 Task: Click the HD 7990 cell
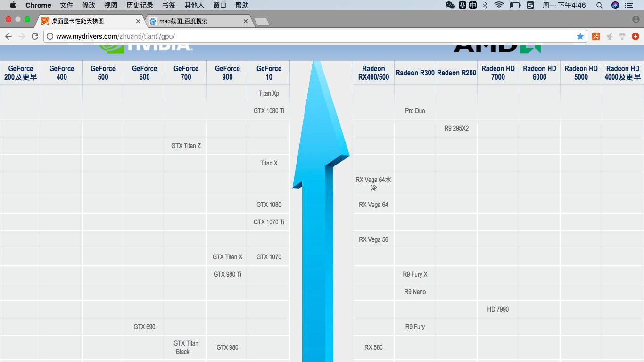point(498,309)
